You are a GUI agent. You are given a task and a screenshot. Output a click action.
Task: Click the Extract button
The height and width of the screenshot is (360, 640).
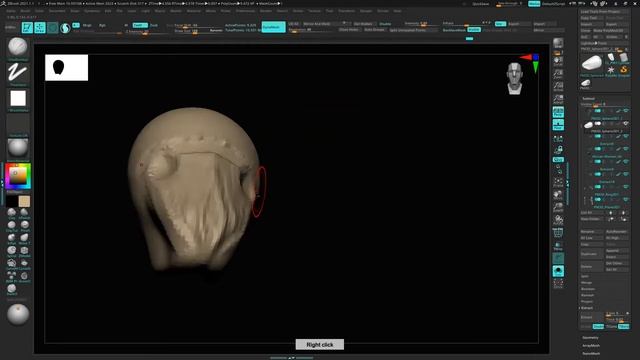[591, 317]
